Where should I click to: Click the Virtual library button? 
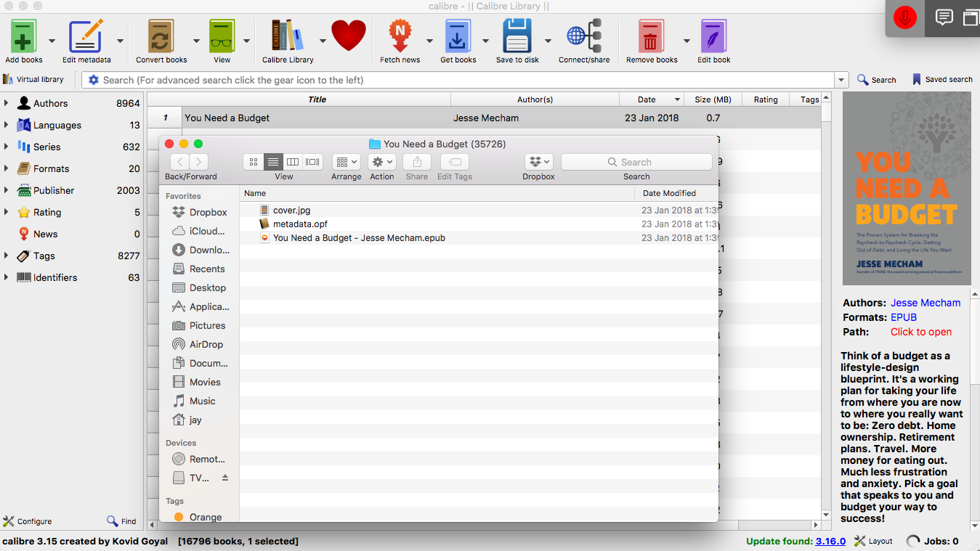(34, 79)
